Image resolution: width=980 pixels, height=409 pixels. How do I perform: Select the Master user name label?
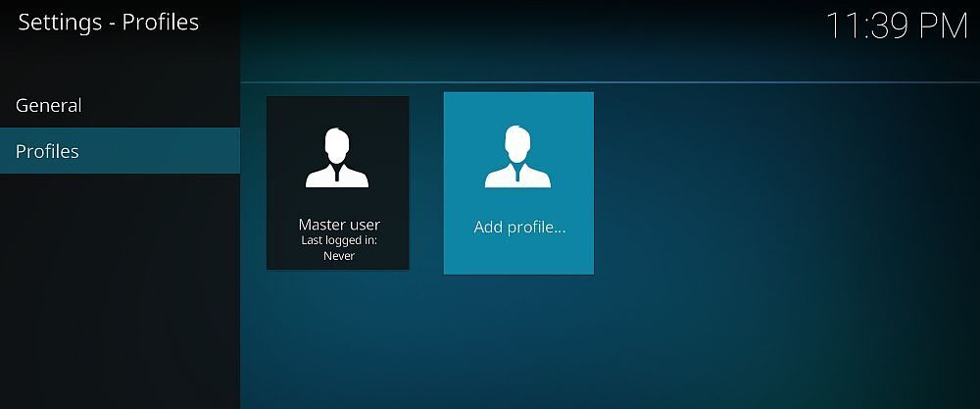tap(339, 225)
